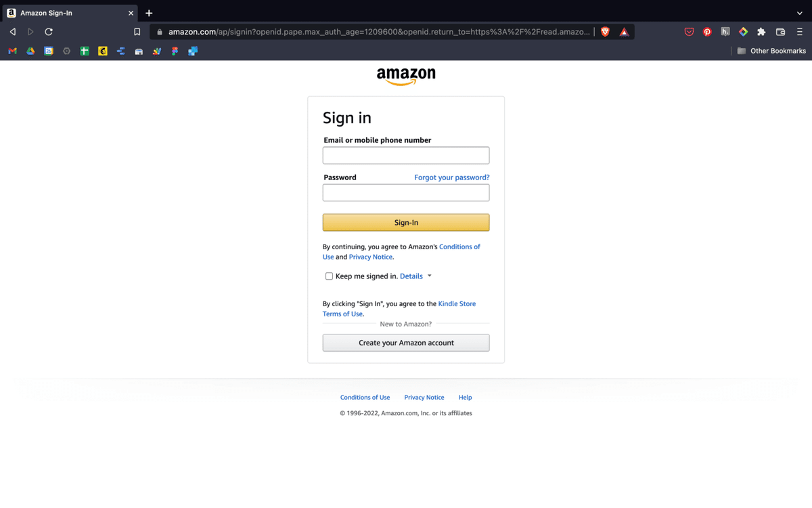
Task: Bookmark this page using the bookmark icon
Action: click(x=137, y=32)
